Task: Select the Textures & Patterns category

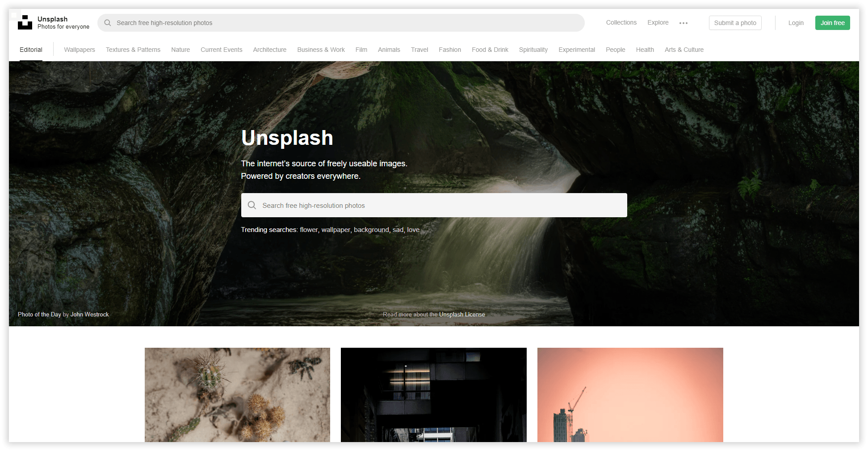Action: pos(133,50)
